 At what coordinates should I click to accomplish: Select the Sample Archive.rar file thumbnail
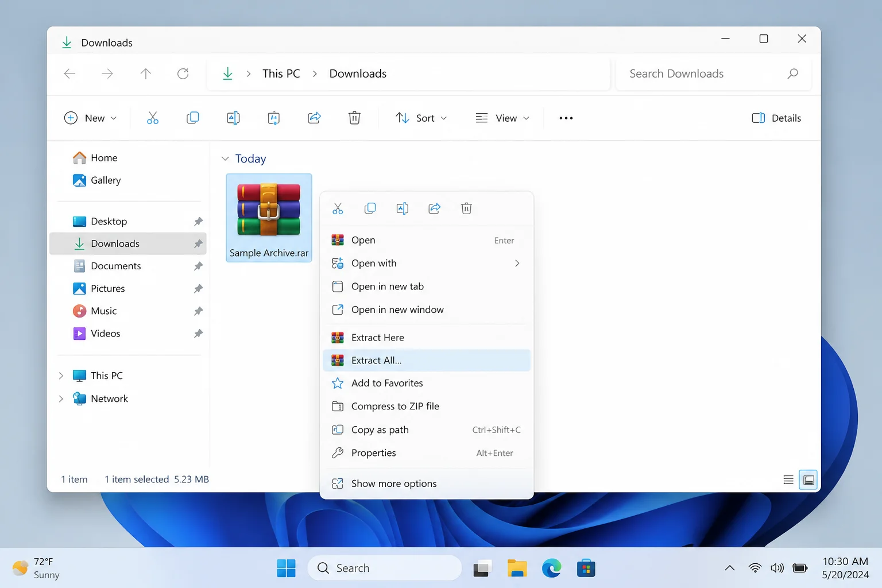pos(269,218)
